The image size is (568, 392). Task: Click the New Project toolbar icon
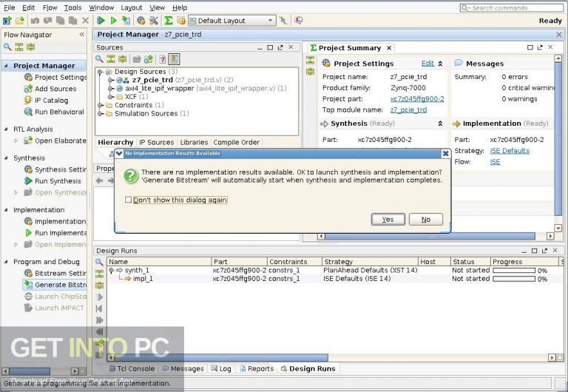pos(7,21)
